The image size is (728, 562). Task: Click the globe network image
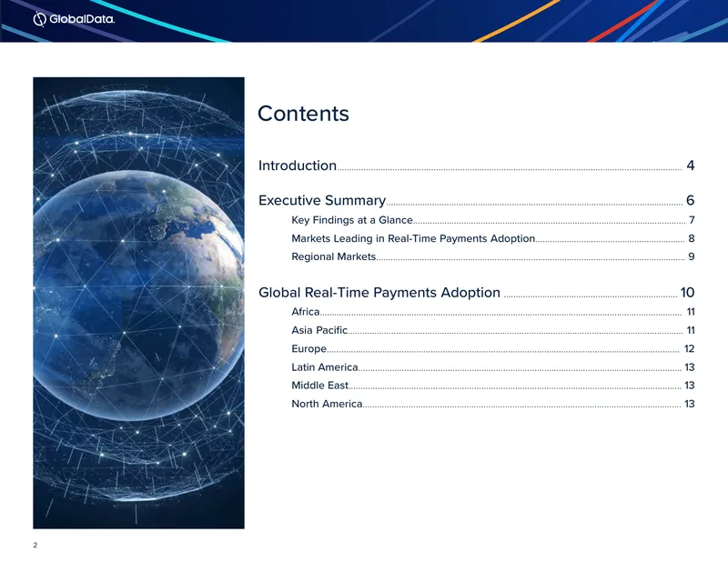139,303
